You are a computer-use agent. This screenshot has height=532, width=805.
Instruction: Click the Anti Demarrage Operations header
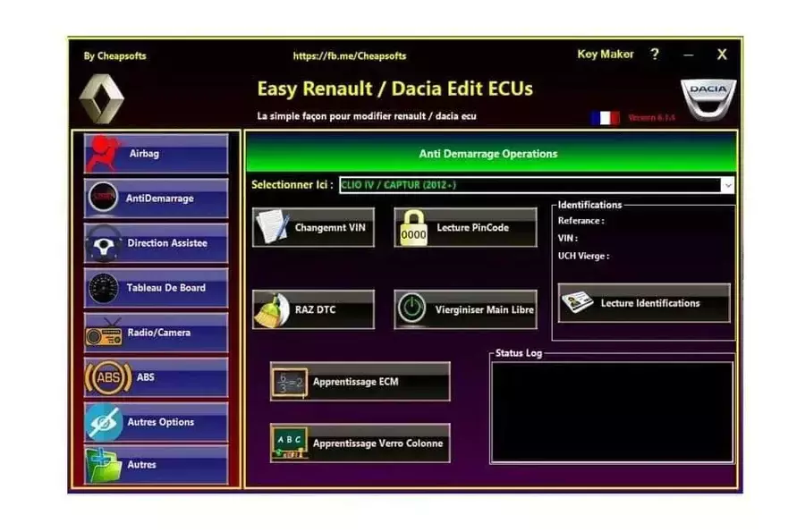pyautogui.click(x=491, y=154)
